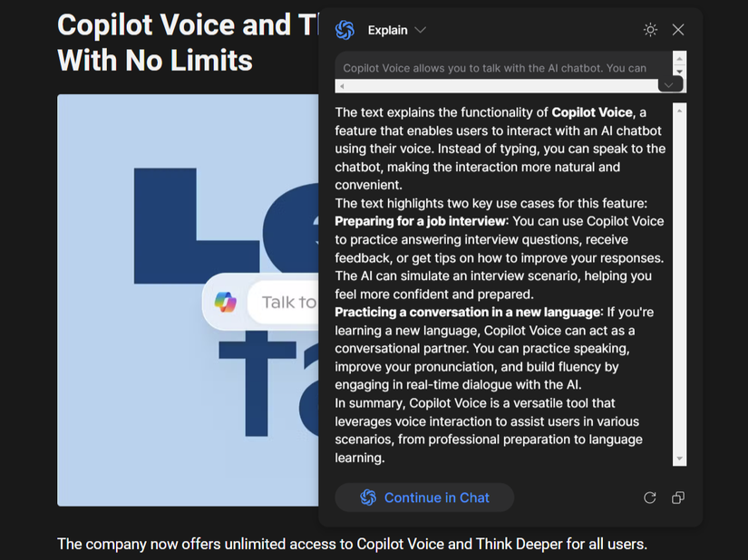Screen dimensions: 748x560
Task: Click the bold 'Copilot Voice' in the first sentence
Action: tap(592, 112)
